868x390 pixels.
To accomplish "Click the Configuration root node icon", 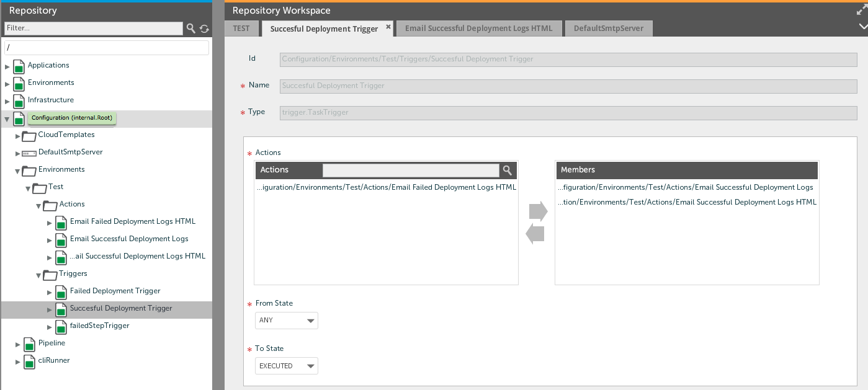I will pos(19,118).
